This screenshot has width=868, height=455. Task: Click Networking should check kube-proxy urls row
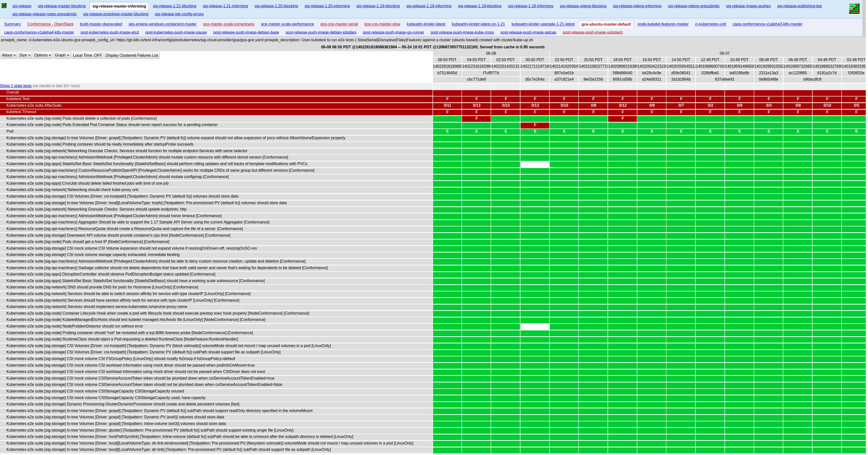pos(216,190)
